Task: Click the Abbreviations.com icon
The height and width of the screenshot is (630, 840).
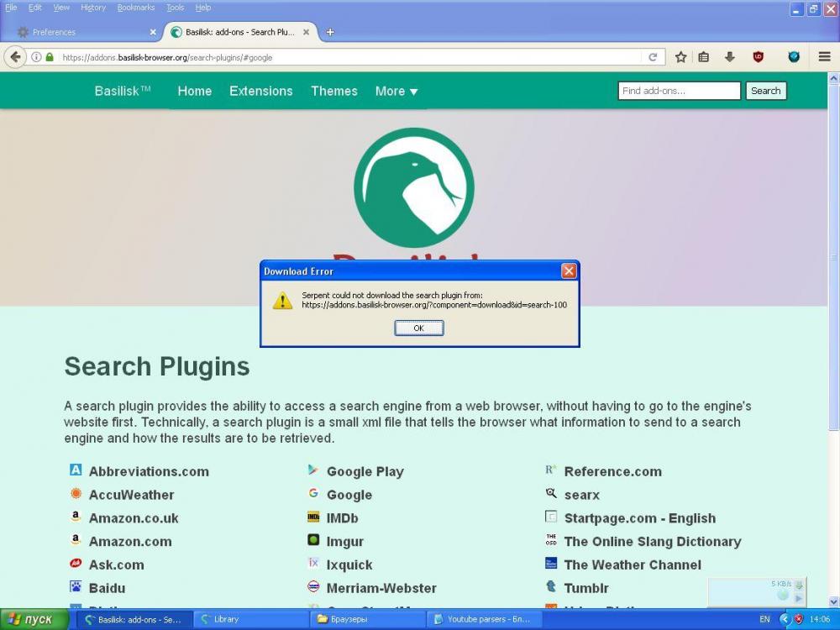Action: [x=76, y=470]
